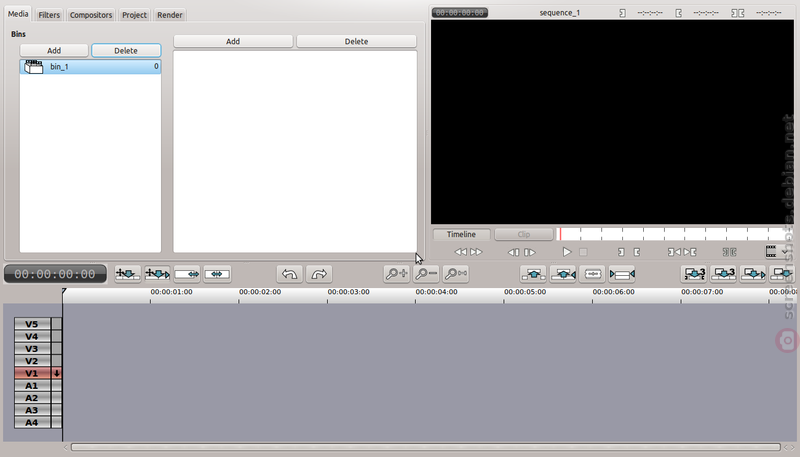Select the V5 track header
The width and height of the screenshot is (800, 457).
pyautogui.click(x=32, y=324)
